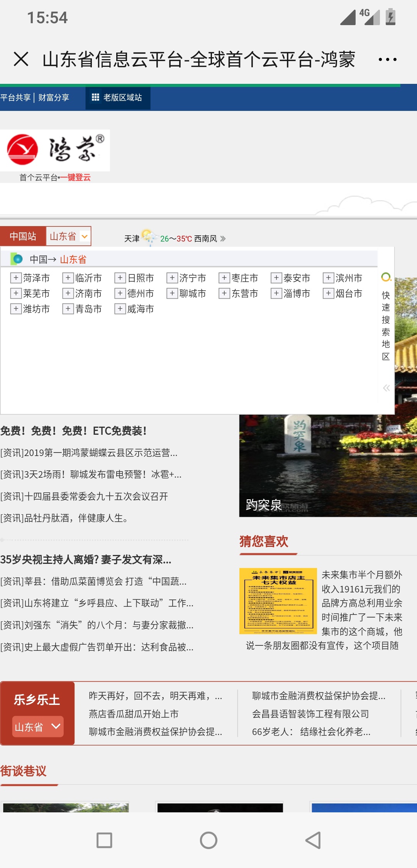Close the page with X icon
The height and width of the screenshot is (868, 417).
21,59
